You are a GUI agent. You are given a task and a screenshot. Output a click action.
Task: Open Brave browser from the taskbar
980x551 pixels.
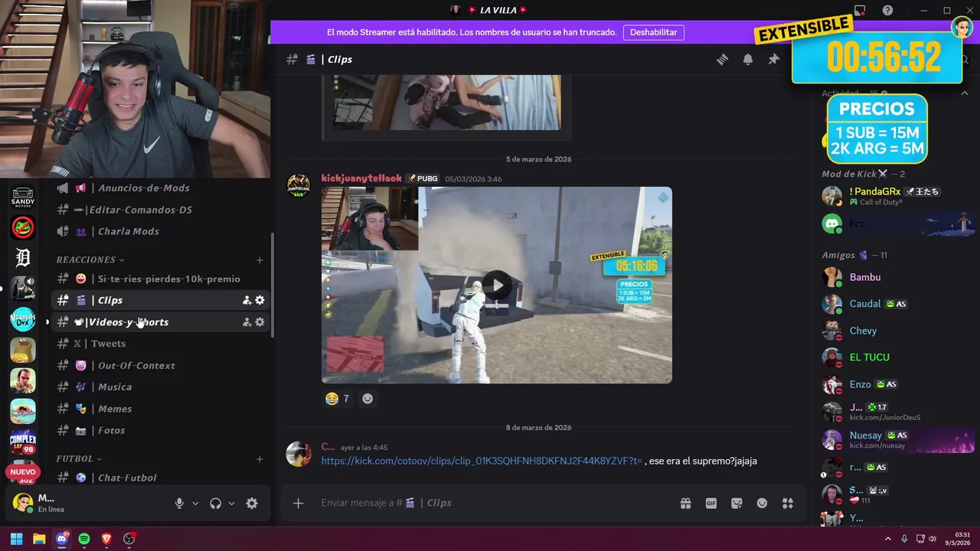106,539
